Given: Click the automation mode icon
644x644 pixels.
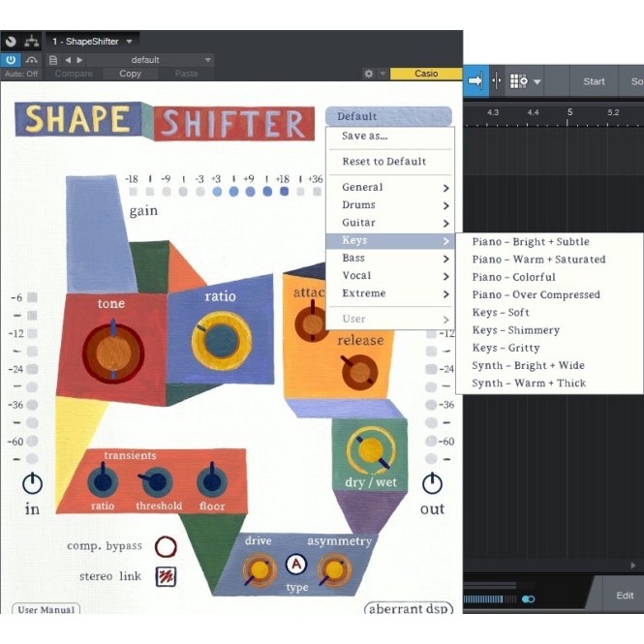Looking at the screenshot, I should pos(31,60).
